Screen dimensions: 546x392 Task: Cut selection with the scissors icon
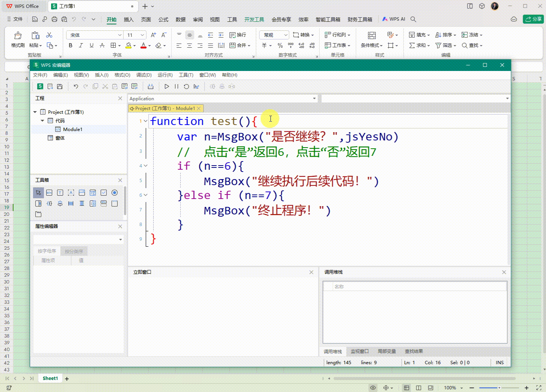[49, 35]
